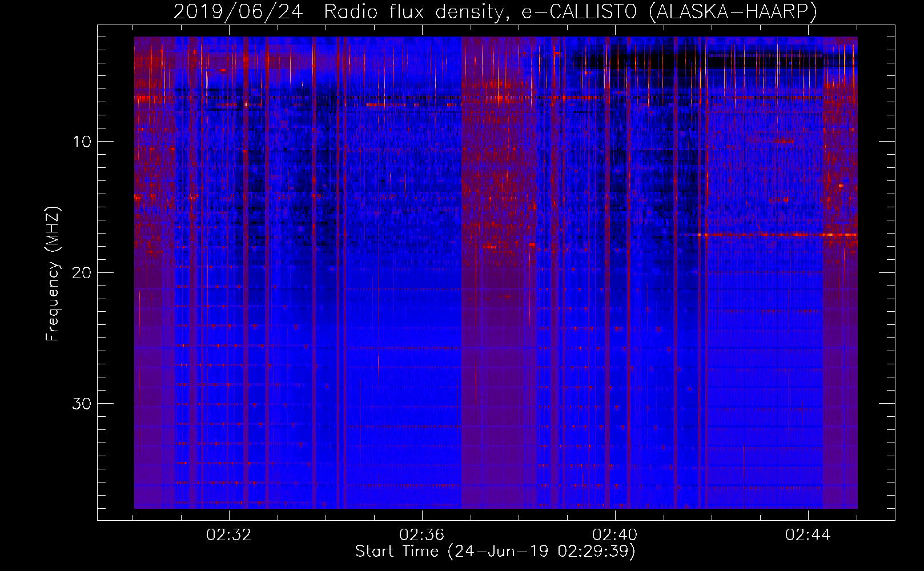This screenshot has width=924, height=571.
Task: Click the plot title with date 2019/06/24
Action: pyautogui.click(x=495, y=11)
